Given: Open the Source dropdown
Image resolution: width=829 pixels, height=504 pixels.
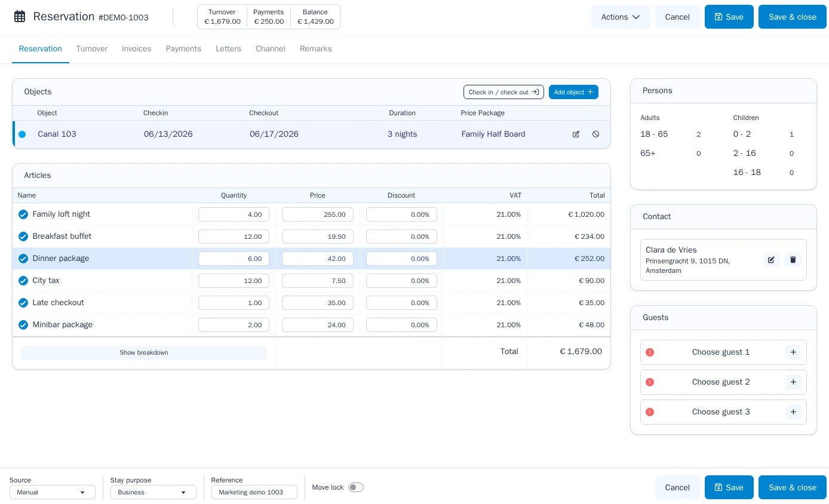Looking at the screenshot, I should 53,492.
